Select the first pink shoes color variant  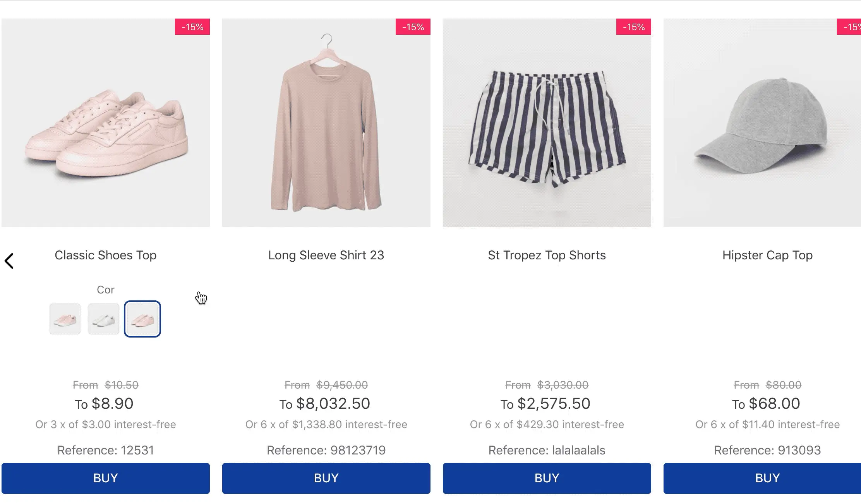pos(65,319)
